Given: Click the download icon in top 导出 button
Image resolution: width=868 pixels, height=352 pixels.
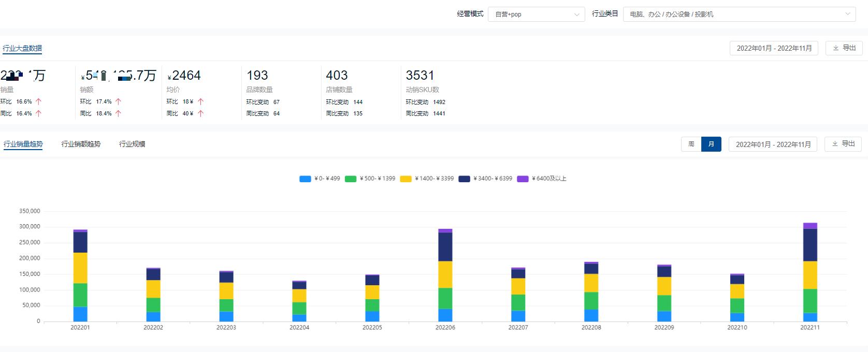Looking at the screenshot, I should click(835, 48).
